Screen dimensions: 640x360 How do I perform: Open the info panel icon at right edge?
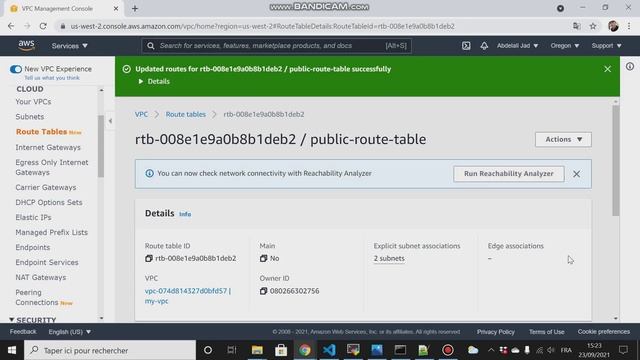[630, 66]
